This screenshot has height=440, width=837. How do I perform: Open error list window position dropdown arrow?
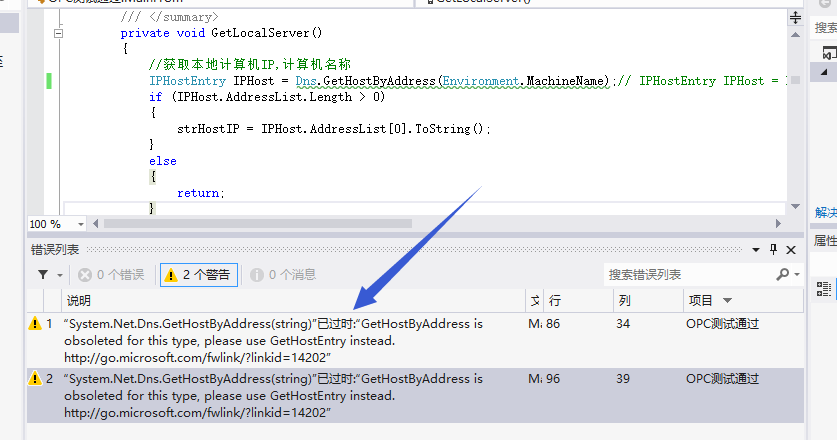click(755, 249)
